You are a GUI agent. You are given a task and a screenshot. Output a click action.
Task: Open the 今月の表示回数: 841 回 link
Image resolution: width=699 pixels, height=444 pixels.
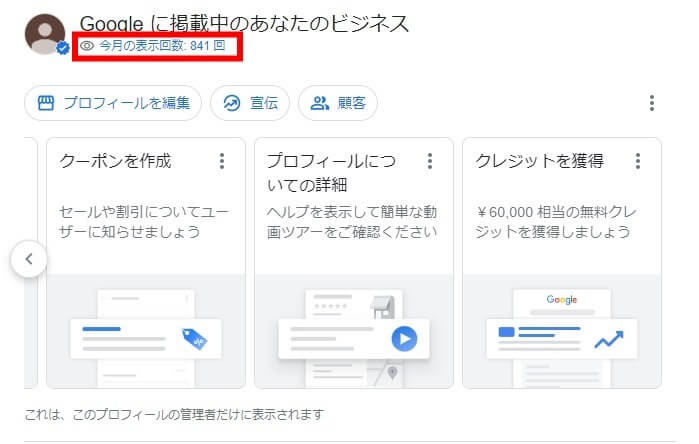[x=162, y=45]
